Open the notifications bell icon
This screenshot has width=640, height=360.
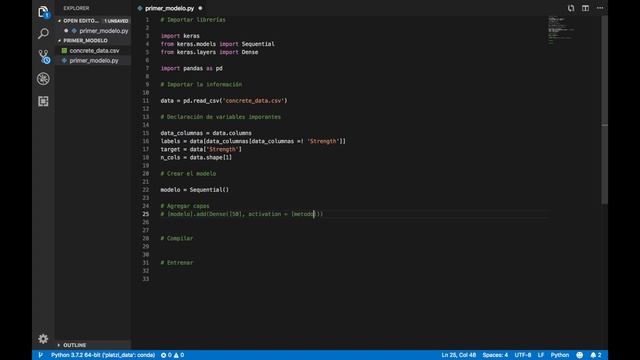593,355
